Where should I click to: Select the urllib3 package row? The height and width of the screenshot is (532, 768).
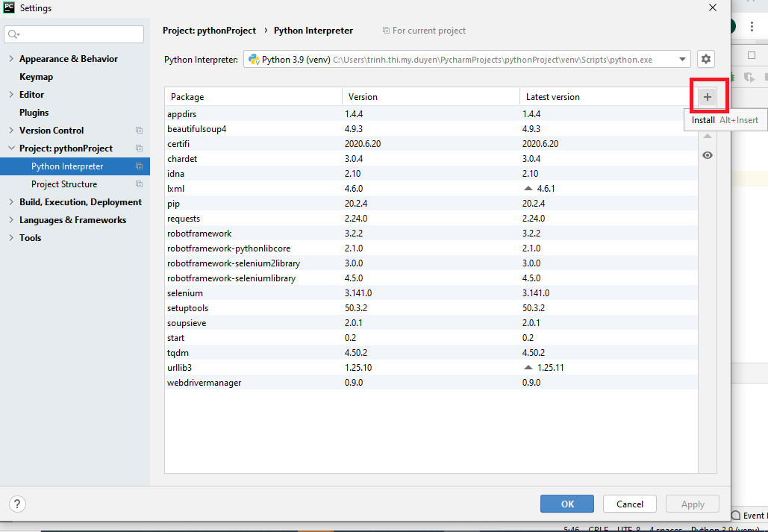pyautogui.click(x=431, y=367)
